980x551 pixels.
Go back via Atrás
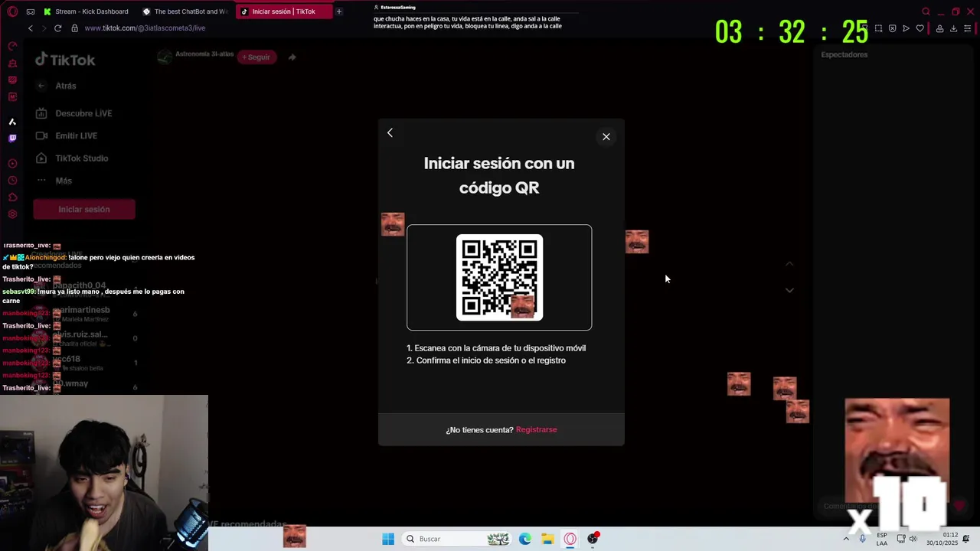click(58, 86)
